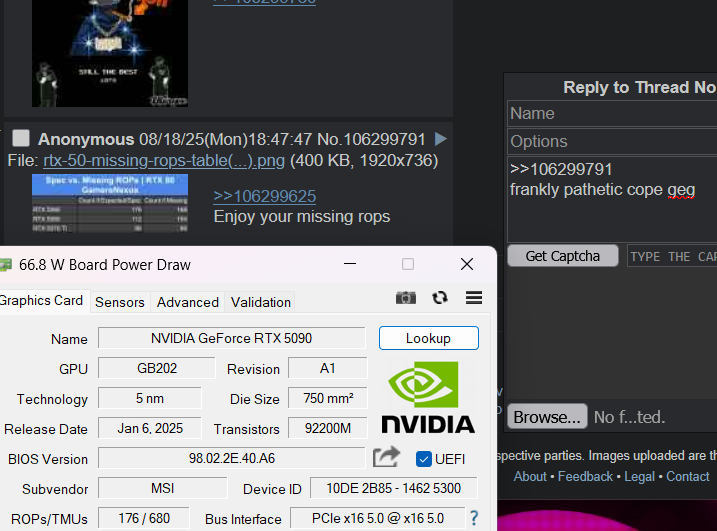Click the captcha text input field
This screenshot has height=531, width=717.
coord(672,256)
